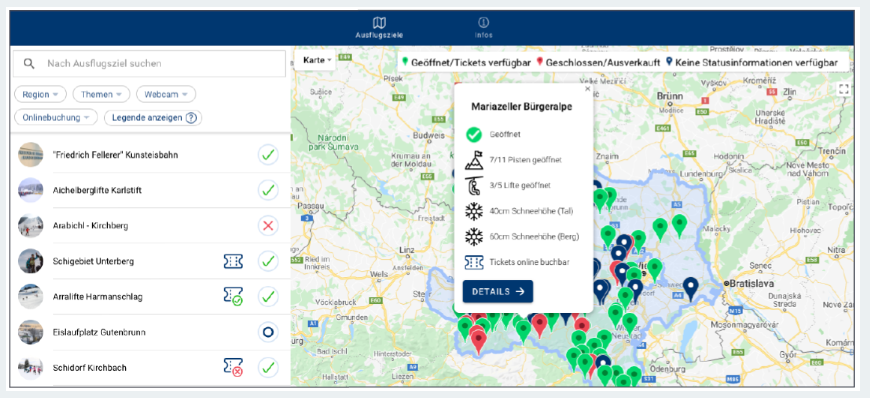Click Friedrich Fellerer Kunsteisbahn thumbnail
Screen dimensions: 870x398
tap(31, 155)
